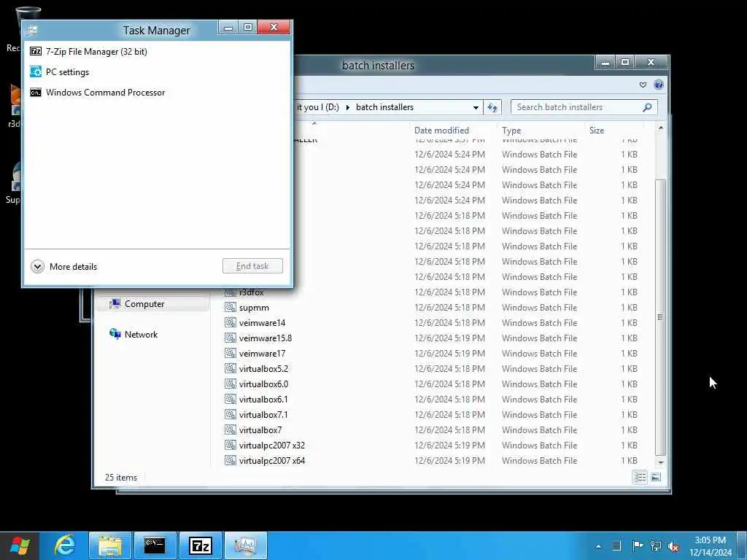This screenshot has width=747, height=560.
Task: Launch Internet Explorer from the taskbar
Action: click(x=64, y=545)
